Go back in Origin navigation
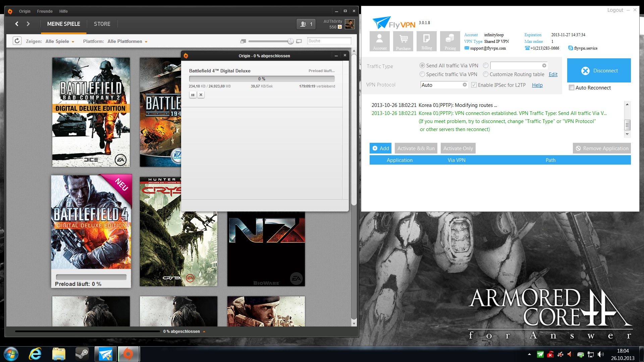Viewport: 644px width, 362px height. coord(16,24)
